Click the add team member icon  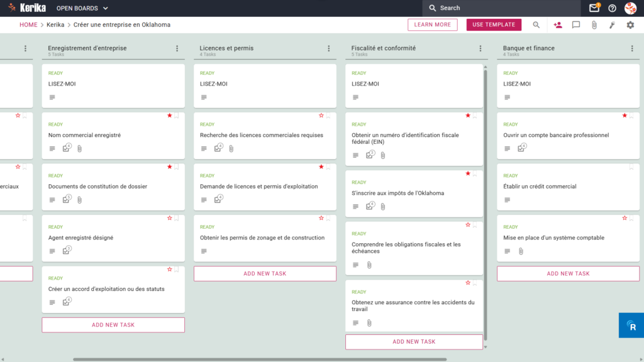click(558, 25)
